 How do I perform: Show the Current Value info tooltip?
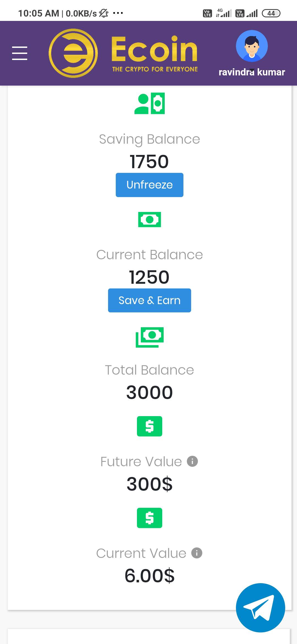coord(197,553)
